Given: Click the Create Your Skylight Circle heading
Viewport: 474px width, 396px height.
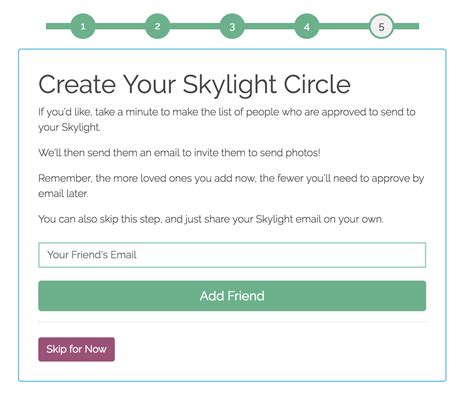Looking at the screenshot, I should click(194, 84).
